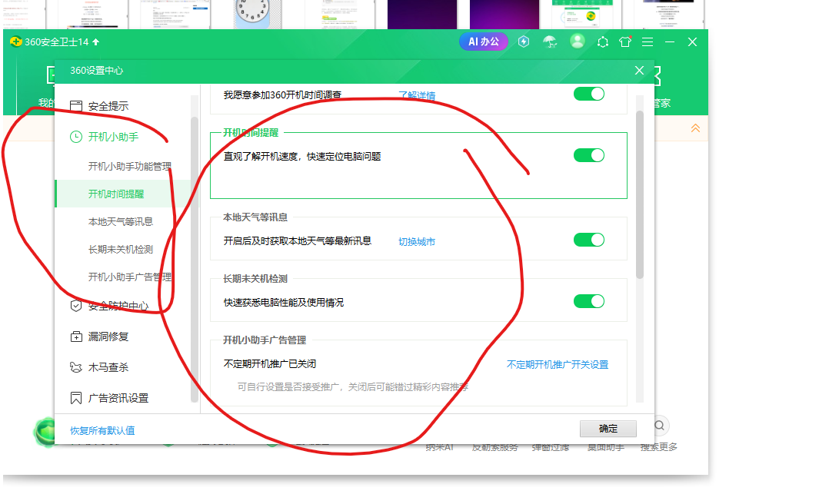Click the 本地天气等讯息 section heading
Viewport: 829px width, 504px height.
[x=255, y=217]
